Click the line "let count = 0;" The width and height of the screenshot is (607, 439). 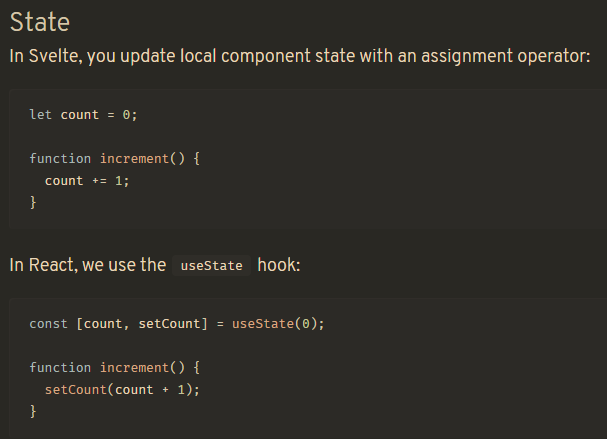(83, 115)
